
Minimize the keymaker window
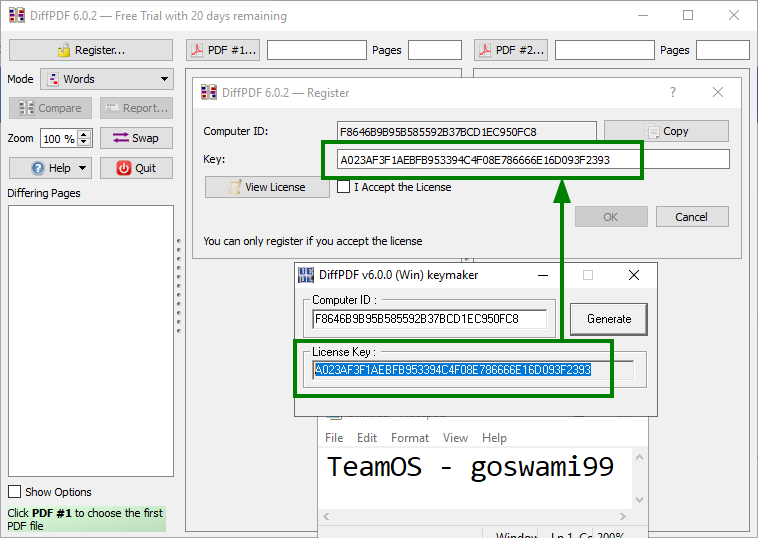tap(543, 276)
